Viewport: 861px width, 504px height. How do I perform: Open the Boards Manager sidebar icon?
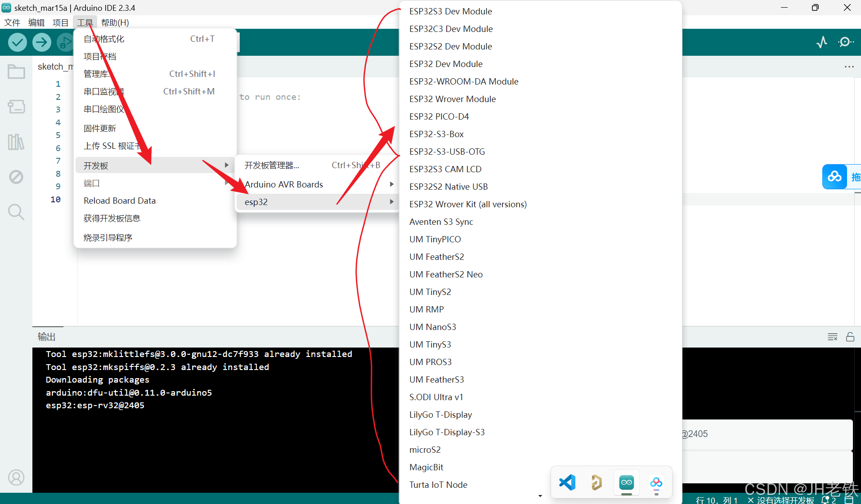(x=16, y=107)
